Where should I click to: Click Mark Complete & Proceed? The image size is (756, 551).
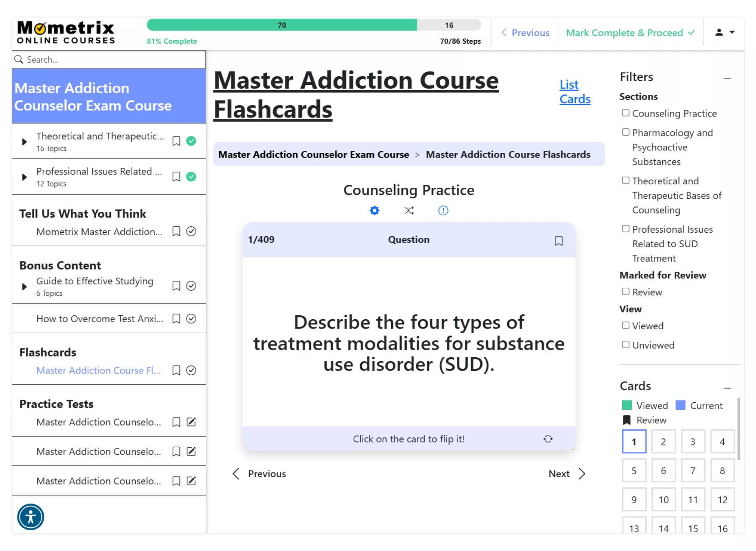pos(630,33)
